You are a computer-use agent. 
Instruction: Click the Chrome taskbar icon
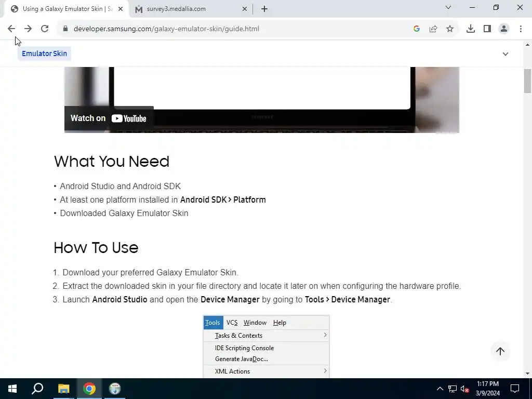89,389
